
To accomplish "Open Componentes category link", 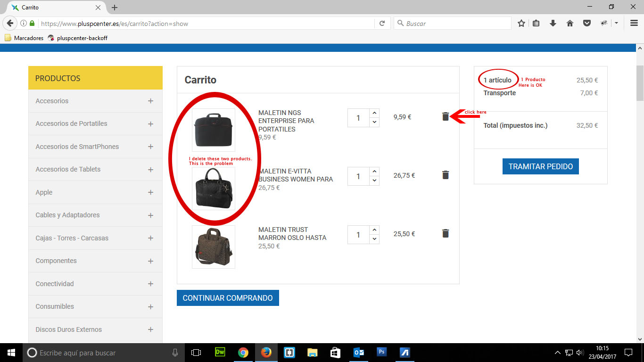I will coord(56,261).
